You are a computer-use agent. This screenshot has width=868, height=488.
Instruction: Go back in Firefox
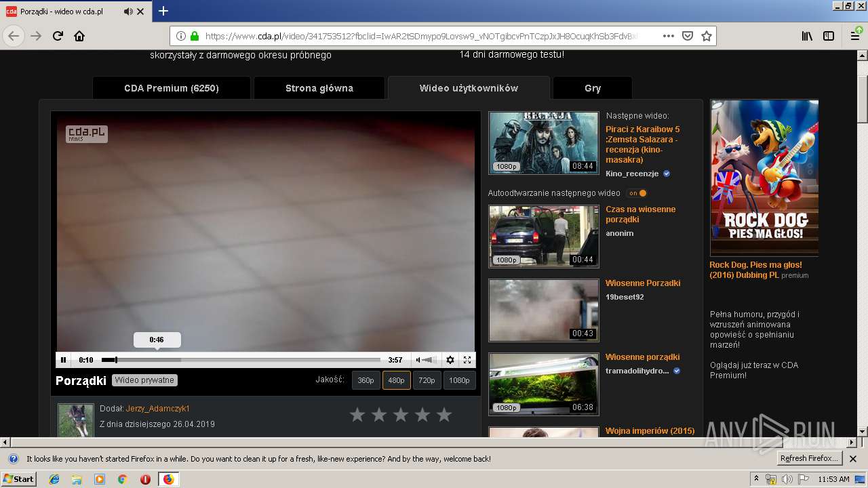point(14,36)
